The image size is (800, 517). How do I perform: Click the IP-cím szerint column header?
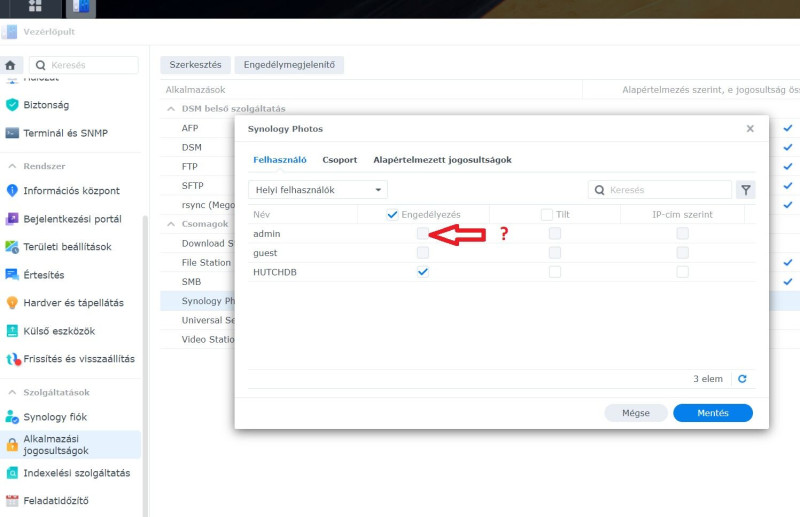point(682,214)
